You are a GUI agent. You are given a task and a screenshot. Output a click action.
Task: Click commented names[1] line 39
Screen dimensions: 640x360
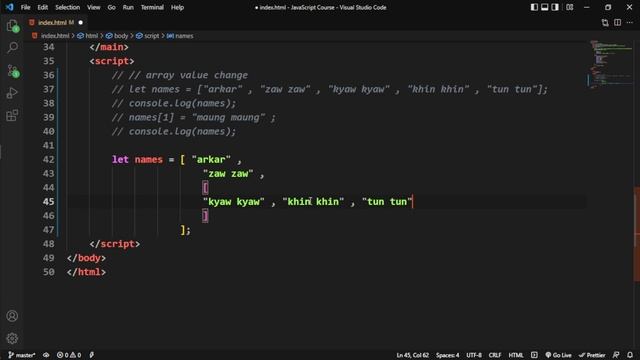tap(194, 118)
